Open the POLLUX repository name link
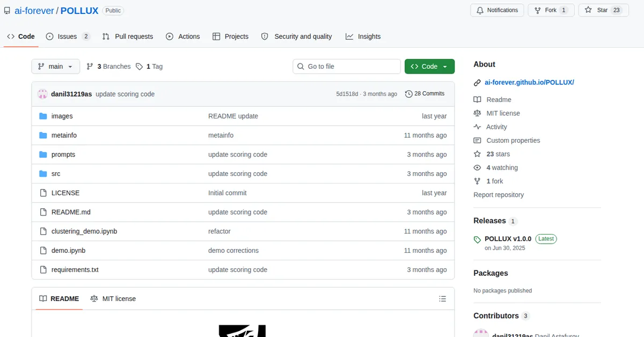 [79, 10]
